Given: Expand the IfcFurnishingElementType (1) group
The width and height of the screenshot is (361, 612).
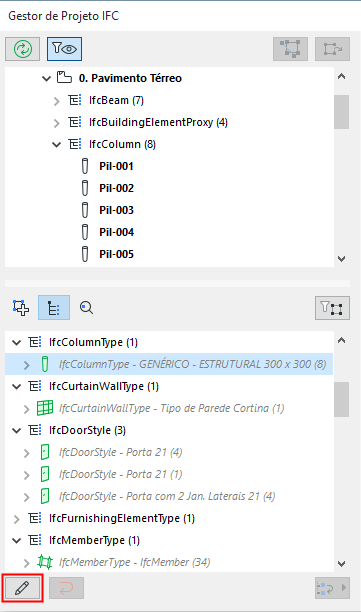Looking at the screenshot, I should point(16,519).
